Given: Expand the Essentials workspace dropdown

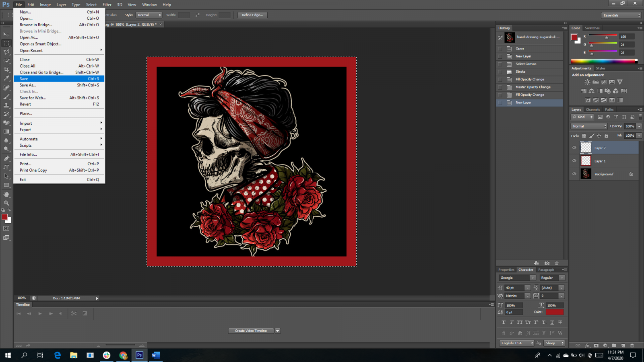Looking at the screenshot, I should tap(621, 15).
